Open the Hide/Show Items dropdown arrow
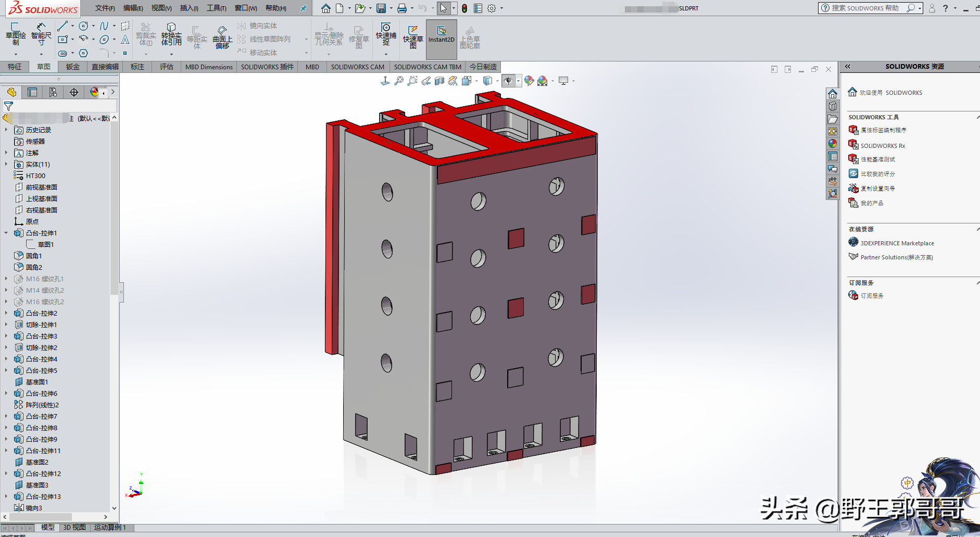980x537 pixels. pos(518,81)
